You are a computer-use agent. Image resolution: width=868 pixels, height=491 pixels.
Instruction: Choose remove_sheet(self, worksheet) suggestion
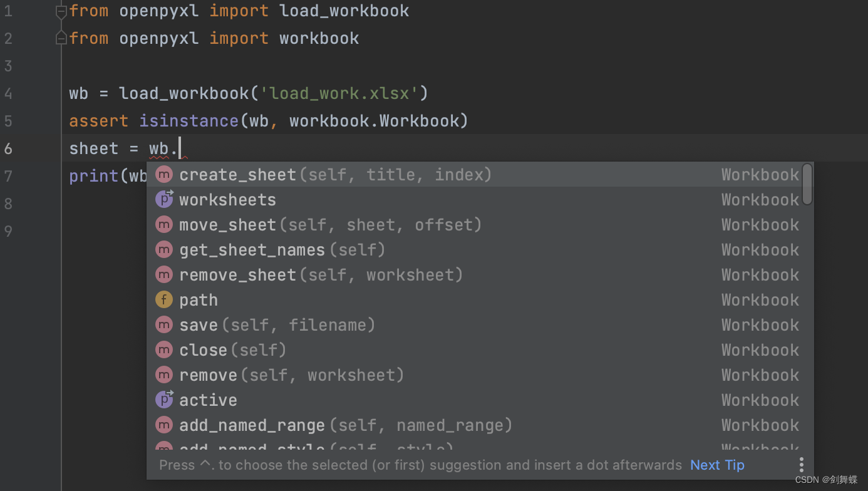click(474, 275)
